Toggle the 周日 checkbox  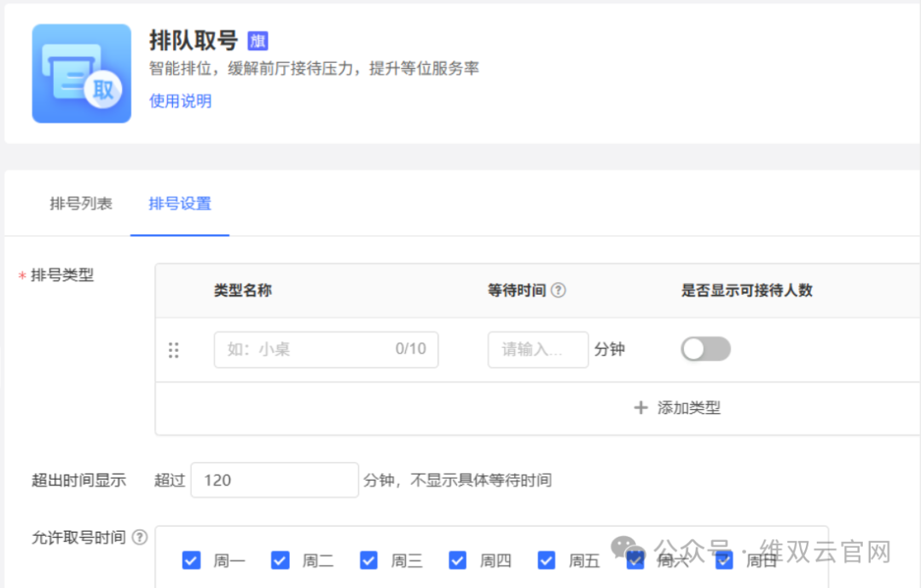tap(725, 560)
